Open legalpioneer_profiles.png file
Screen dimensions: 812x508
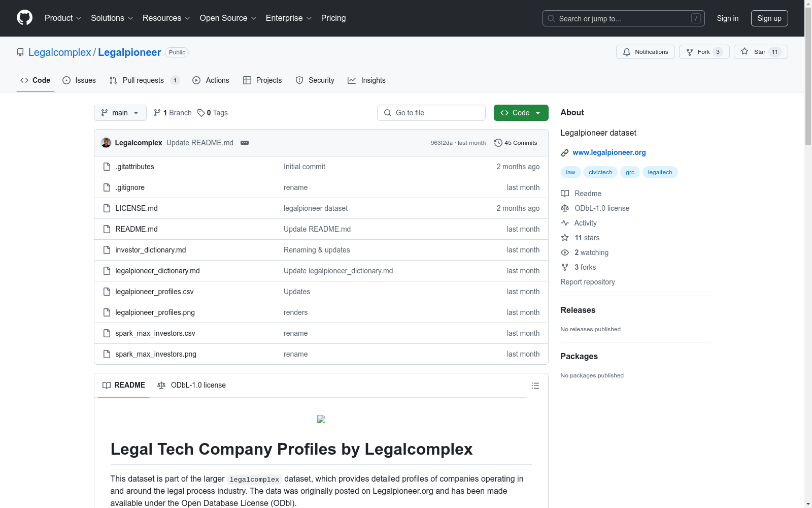[x=155, y=312]
